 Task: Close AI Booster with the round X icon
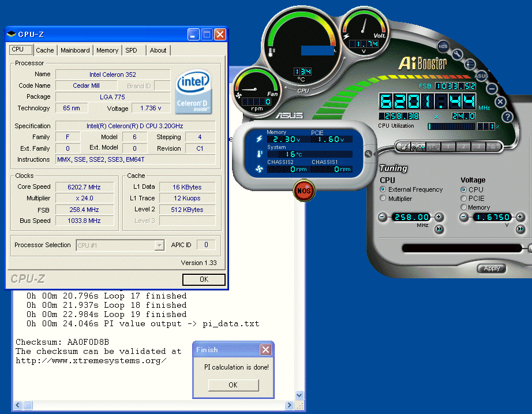(500, 102)
